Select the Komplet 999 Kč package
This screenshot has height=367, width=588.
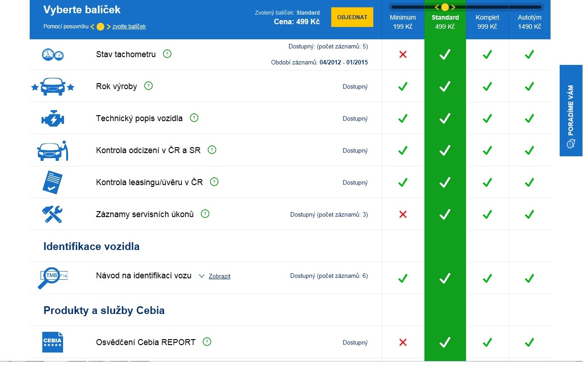(x=487, y=22)
